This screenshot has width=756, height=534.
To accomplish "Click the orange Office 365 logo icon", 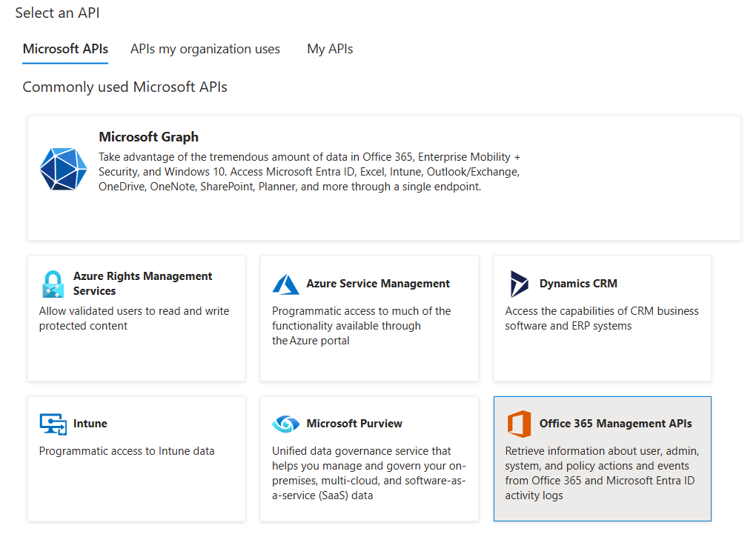I will (x=520, y=424).
